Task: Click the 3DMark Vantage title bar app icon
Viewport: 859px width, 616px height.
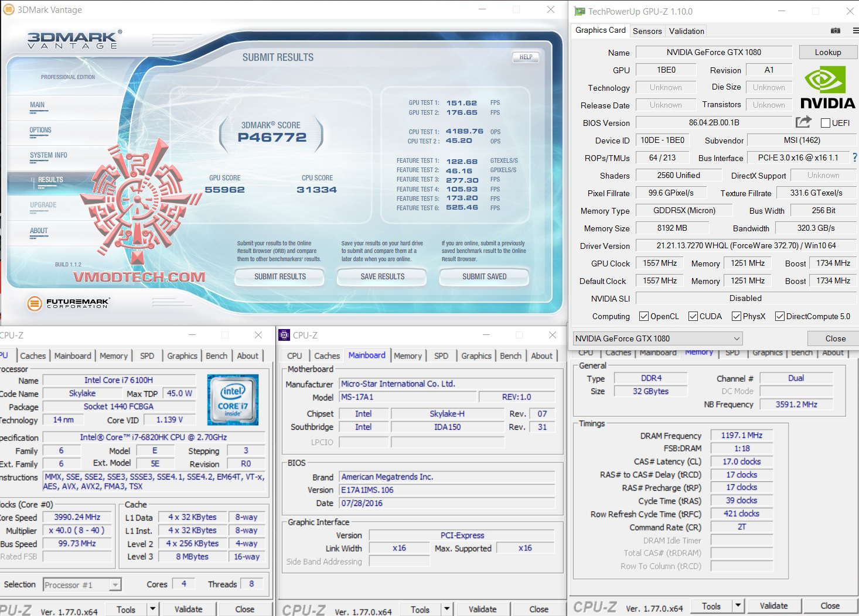Action: pos(9,9)
